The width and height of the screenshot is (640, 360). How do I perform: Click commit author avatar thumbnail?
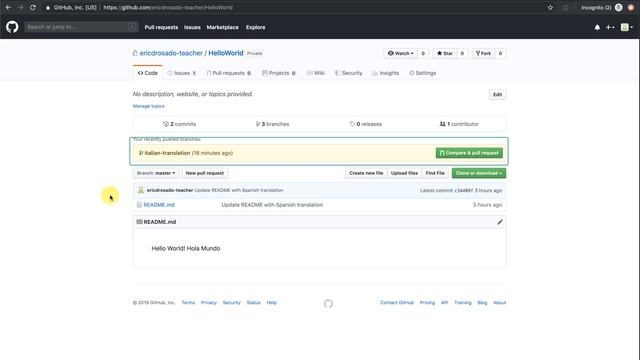click(141, 190)
